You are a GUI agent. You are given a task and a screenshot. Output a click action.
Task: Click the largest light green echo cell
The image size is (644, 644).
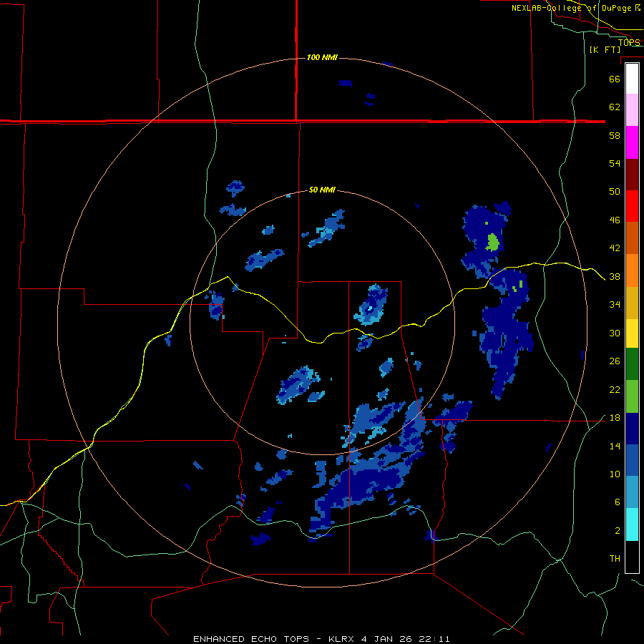point(492,243)
